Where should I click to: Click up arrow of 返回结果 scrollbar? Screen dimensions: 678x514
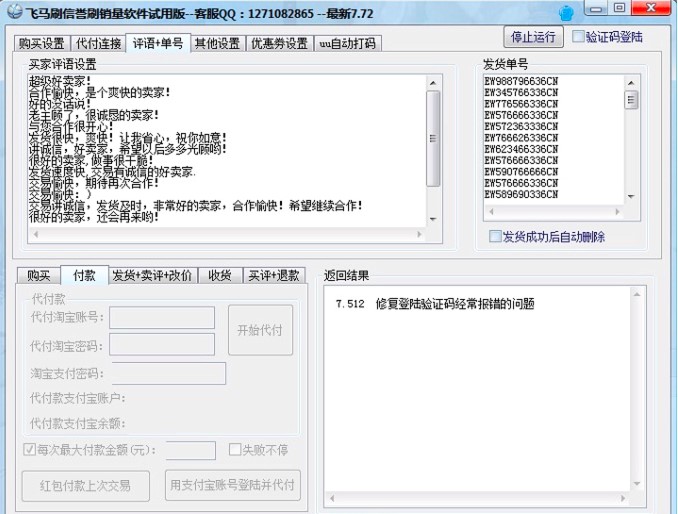637,294
